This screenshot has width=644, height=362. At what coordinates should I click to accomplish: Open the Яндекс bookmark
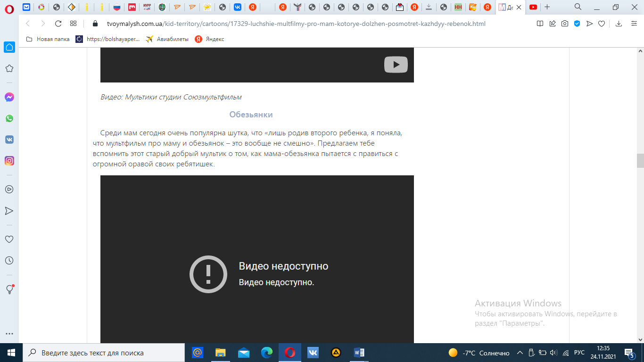pyautogui.click(x=210, y=39)
